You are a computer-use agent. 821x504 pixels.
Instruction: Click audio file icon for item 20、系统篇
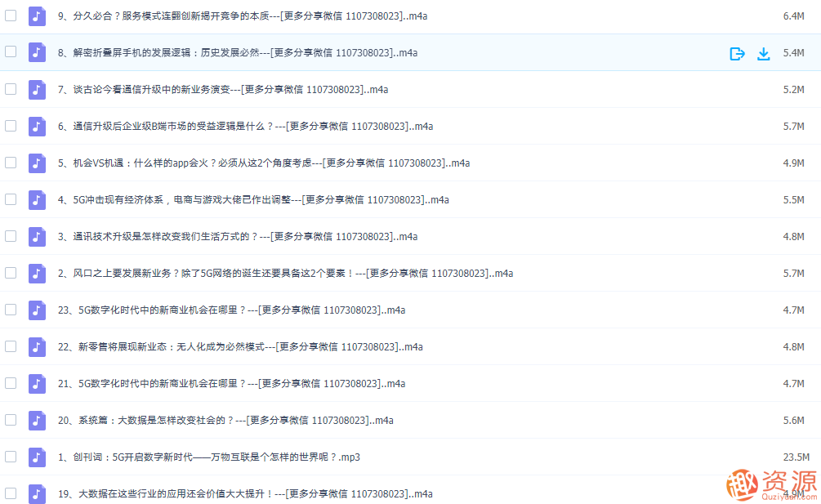(37, 420)
